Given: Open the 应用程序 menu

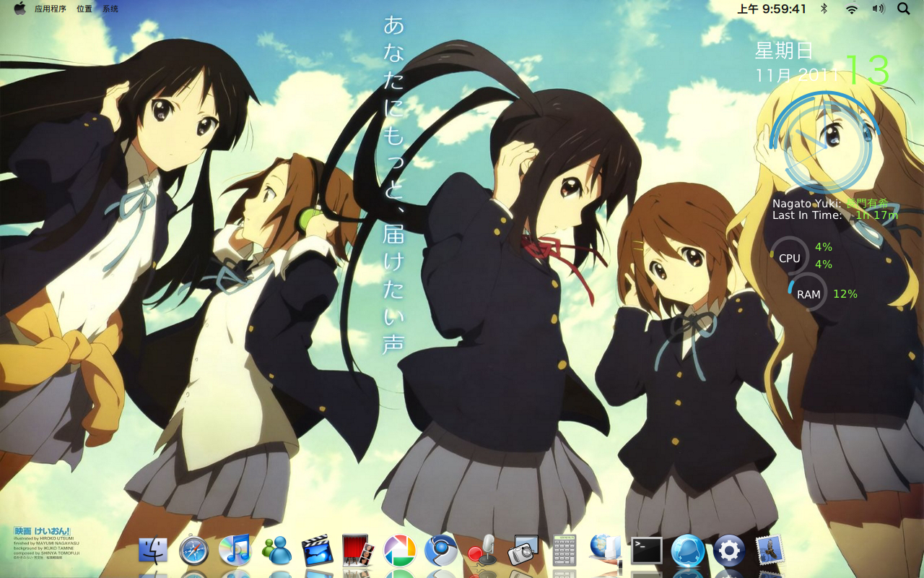Looking at the screenshot, I should tap(50, 9).
